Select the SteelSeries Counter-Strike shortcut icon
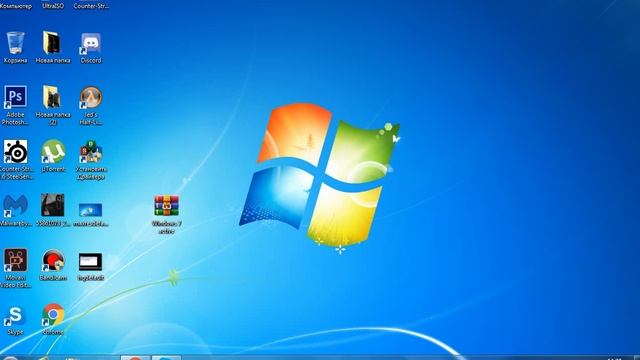The image size is (640, 360). (16, 151)
